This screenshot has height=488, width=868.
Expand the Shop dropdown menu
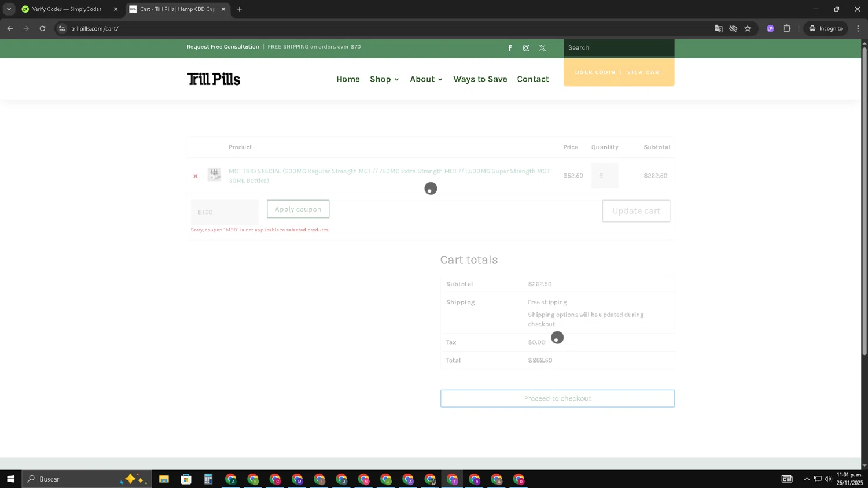coord(384,79)
